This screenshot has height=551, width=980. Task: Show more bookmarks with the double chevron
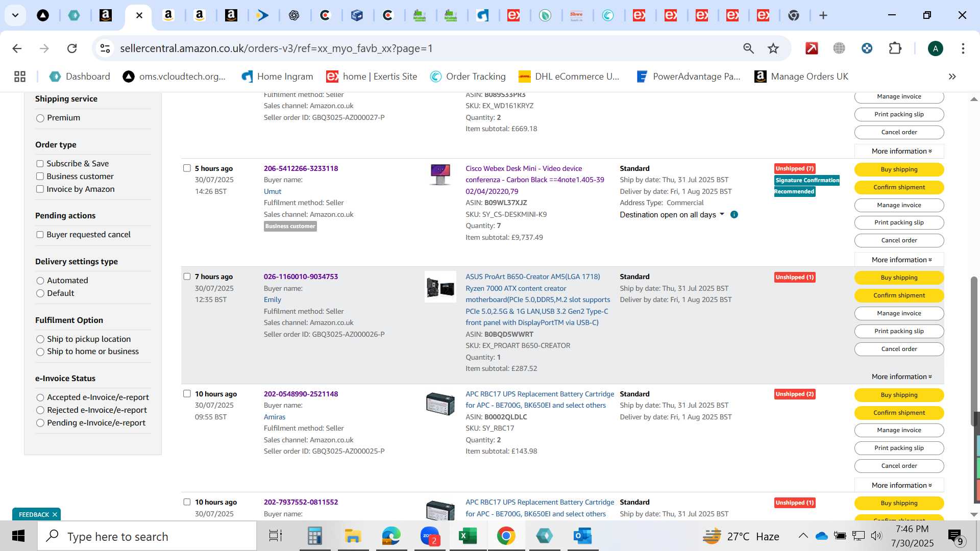[x=952, y=77]
